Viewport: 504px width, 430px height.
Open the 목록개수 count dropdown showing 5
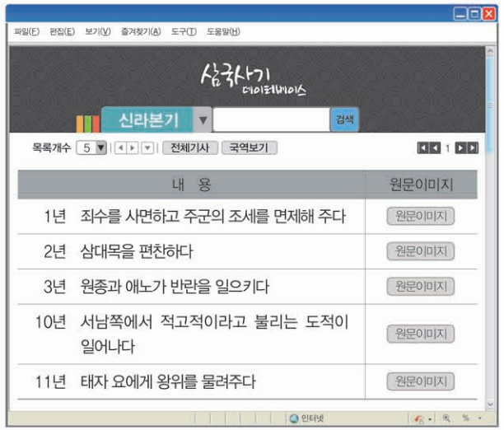[91, 148]
